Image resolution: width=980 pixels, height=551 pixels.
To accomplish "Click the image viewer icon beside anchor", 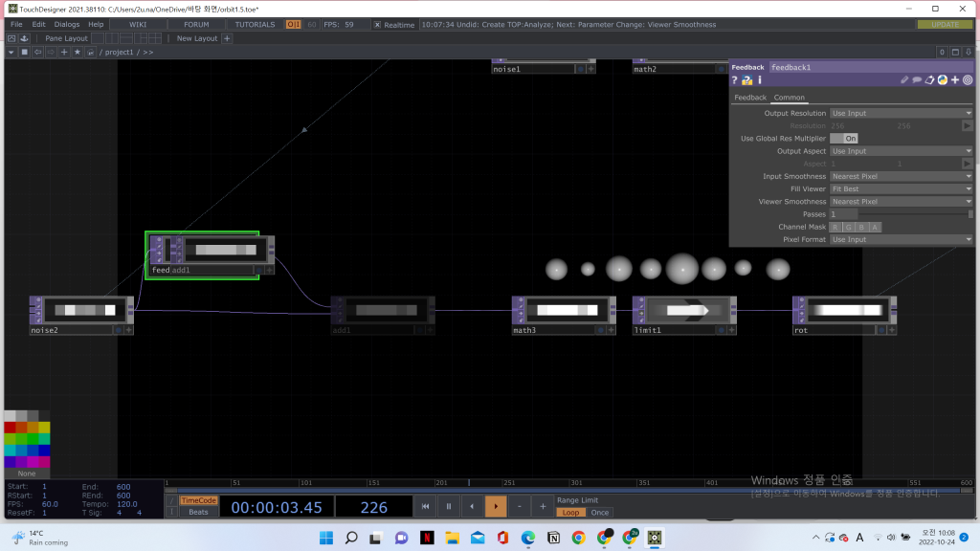I will [x=11, y=38].
